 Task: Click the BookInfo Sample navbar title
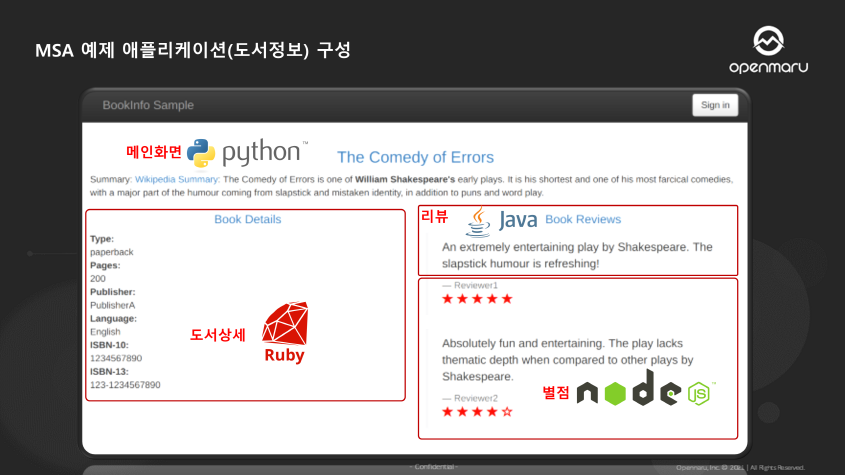click(148, 105)
